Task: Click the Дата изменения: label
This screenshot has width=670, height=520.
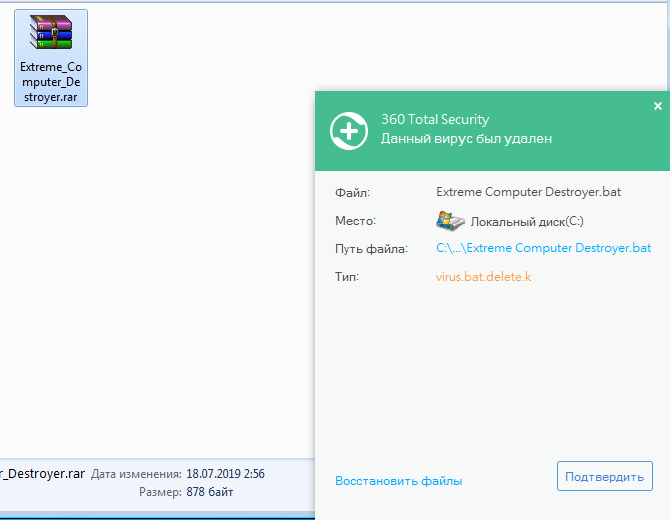Action: tap(136, 474)
